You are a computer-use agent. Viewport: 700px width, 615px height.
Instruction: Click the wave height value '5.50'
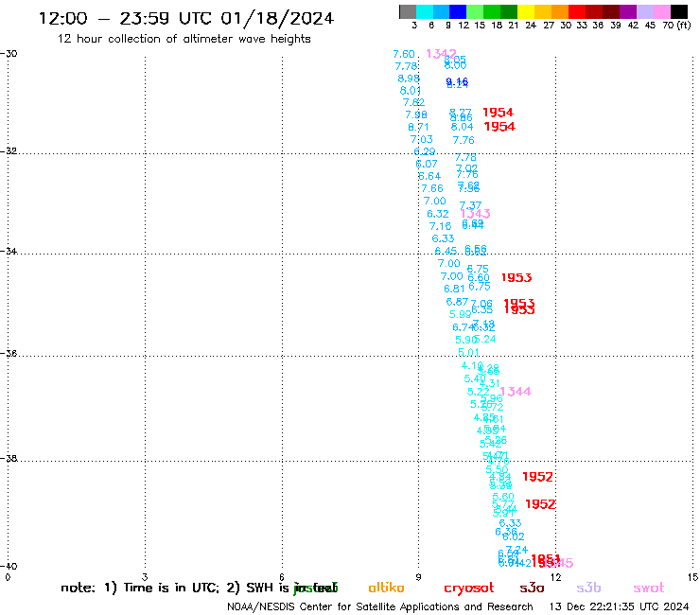(497, 469)
